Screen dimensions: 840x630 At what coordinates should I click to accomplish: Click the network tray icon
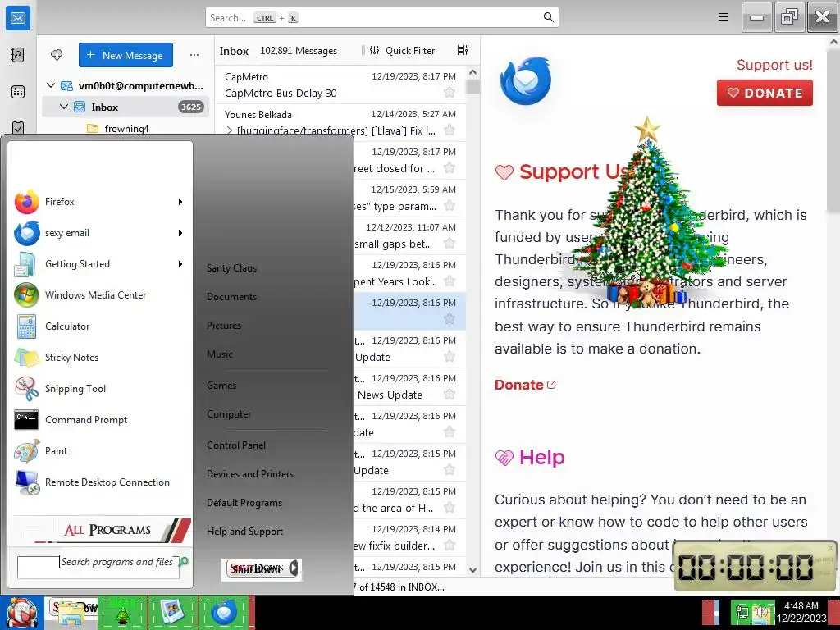pyautogui.click(x=742, y=612)
